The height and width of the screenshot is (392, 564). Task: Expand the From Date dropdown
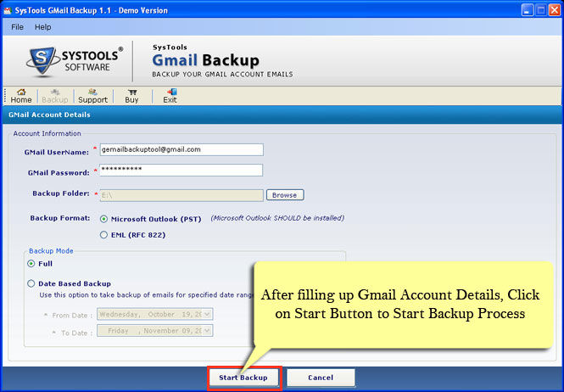click(x=207, y=314)
